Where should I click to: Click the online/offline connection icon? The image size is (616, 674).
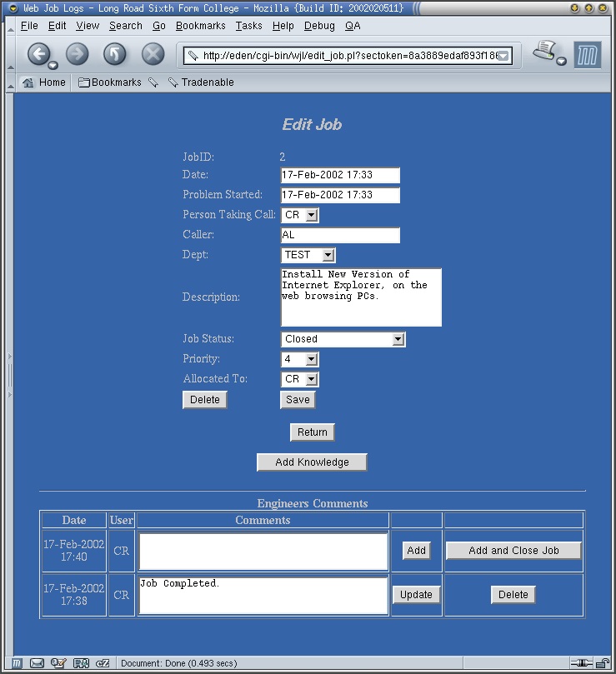582,663
